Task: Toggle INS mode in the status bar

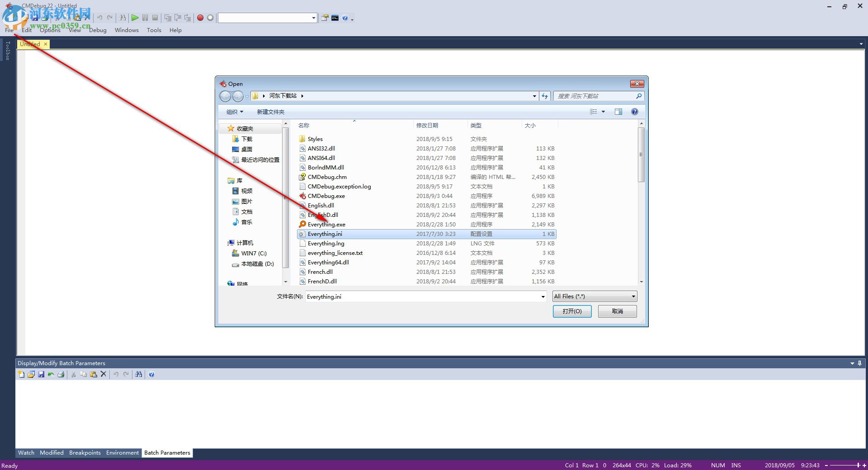Action: click(x=736, y=465)
